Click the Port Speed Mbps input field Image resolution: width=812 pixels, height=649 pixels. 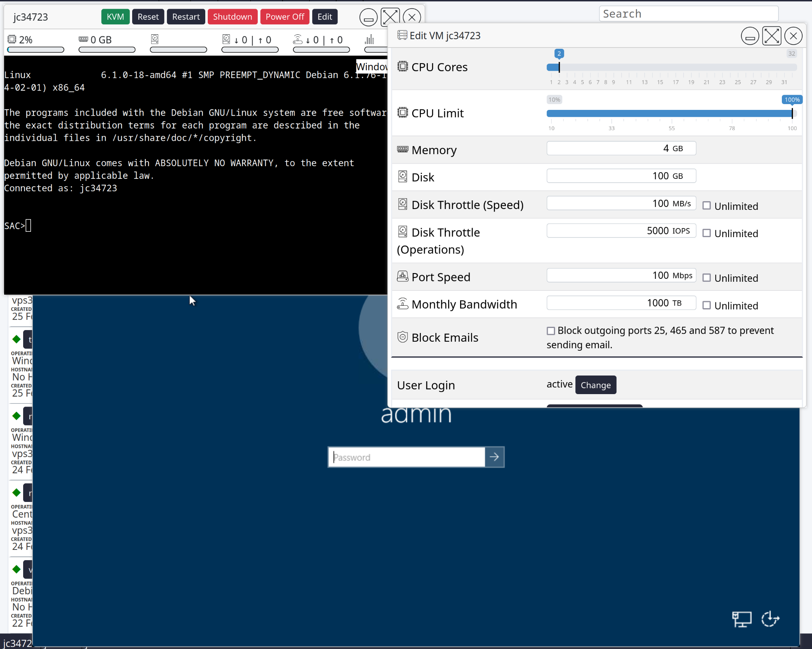621,275
